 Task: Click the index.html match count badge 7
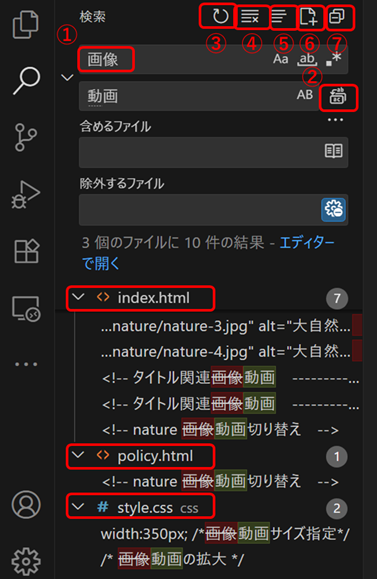tap(337, 298)
